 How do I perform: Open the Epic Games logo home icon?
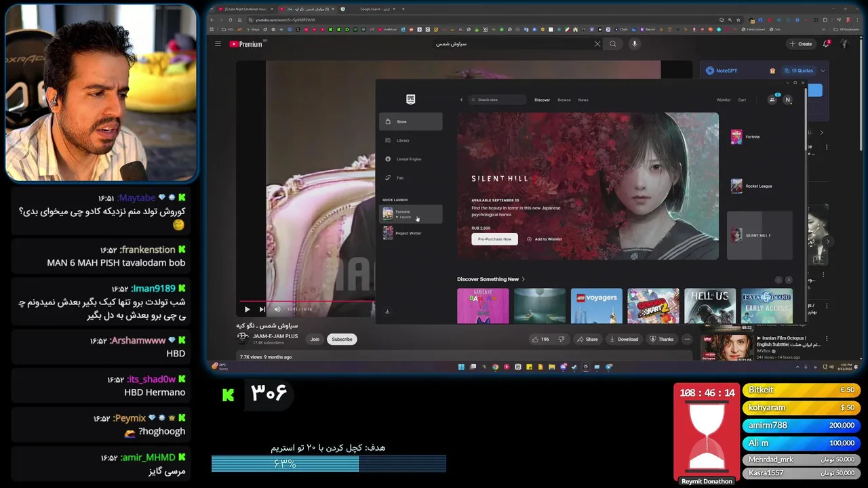(x=410, y=99)
